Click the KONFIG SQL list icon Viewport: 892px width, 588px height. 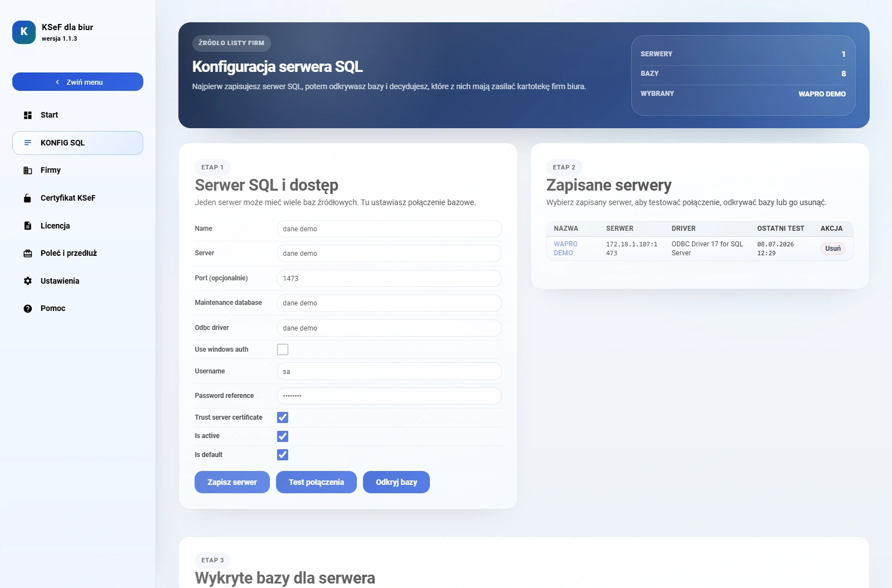pyautogui.click(x=28, y=143)
